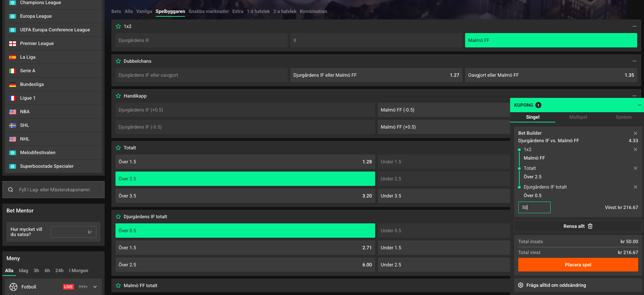
Task: Click the search magnifier icon
Action: coord(11,190)
